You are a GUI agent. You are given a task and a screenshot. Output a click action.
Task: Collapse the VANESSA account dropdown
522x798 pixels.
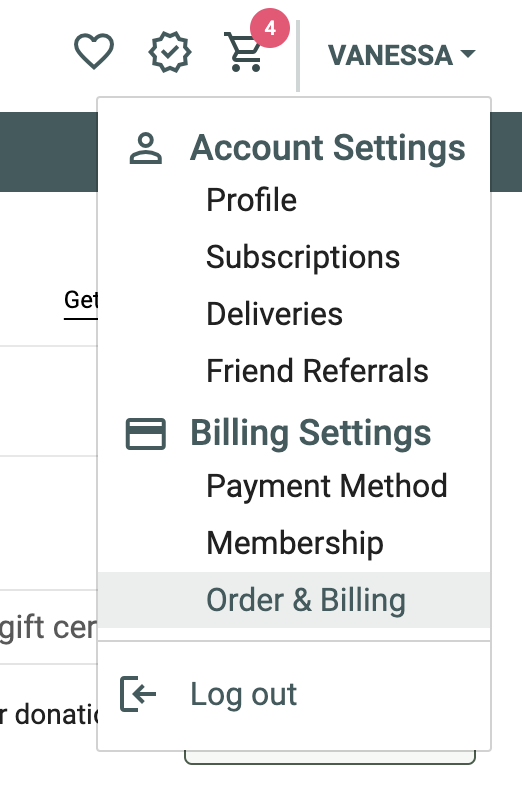click(x=401, y=54)
